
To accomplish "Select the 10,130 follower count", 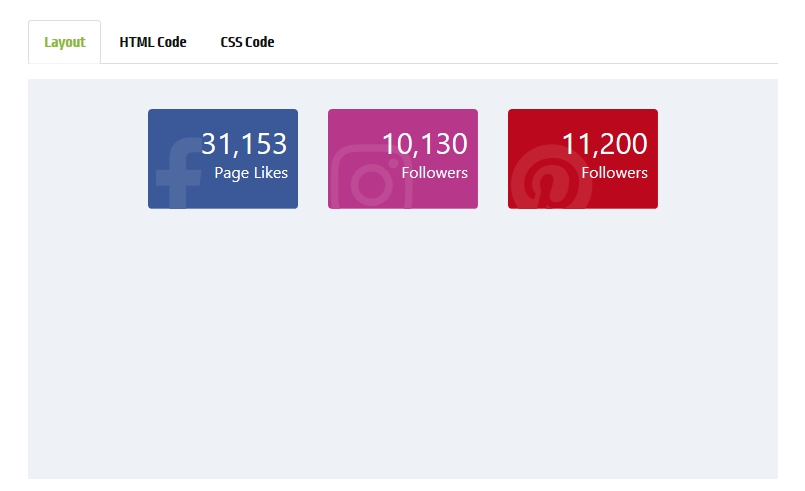I will tap(424, 144).
